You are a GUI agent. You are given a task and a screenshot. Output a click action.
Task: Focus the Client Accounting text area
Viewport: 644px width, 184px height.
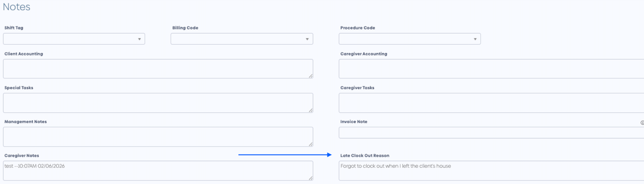pos(158,69)
